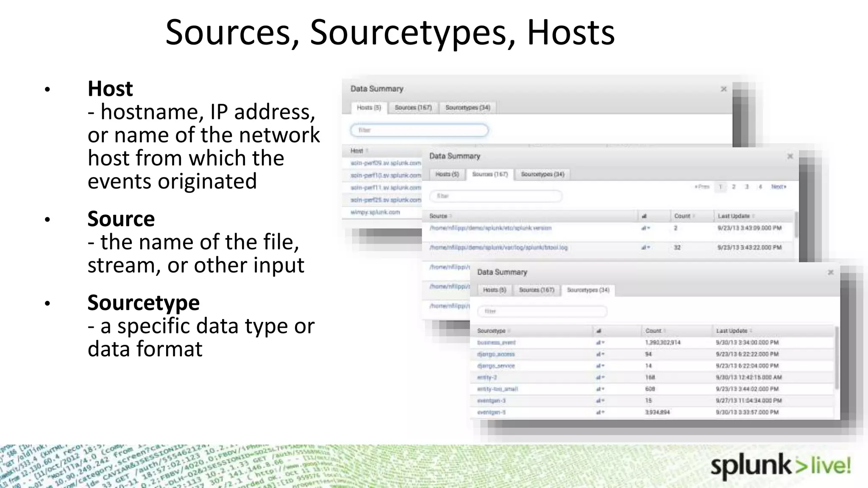The height and width of the screenshot is (488, 868).
Task: Open wimpy.splunk.com host link
Action: [375, 212]
